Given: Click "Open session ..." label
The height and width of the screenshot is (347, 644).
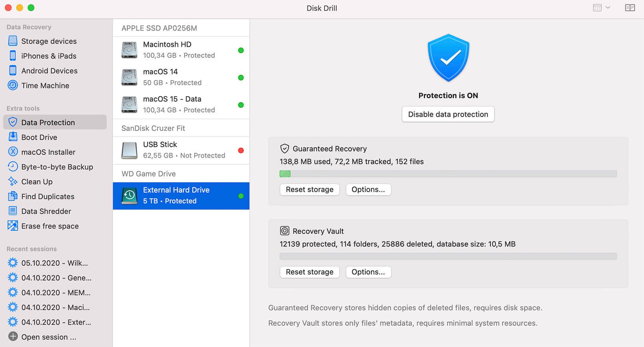Looking at the screenshot, I should pyautogui.click(x=49, y=337).
